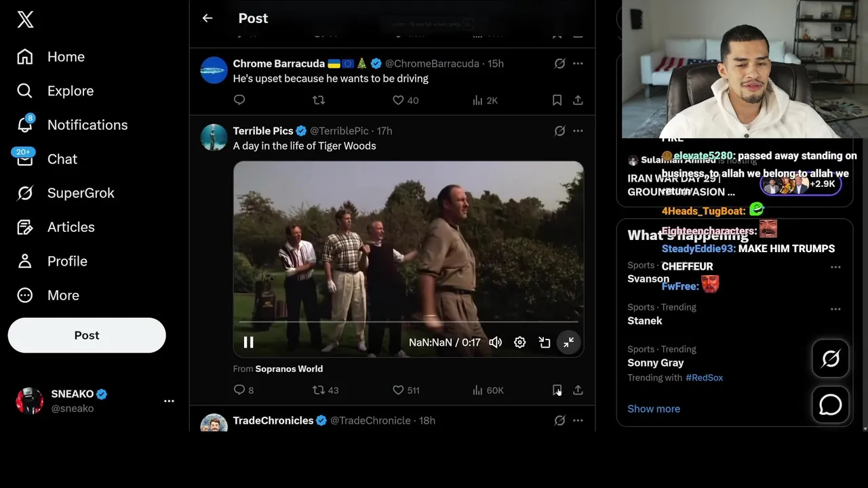Image resolution: width=868 pixels, height=488 pixels.
Task: Ask Grok about Chrome Barracuda's post
Action: [x=559, y=64]
